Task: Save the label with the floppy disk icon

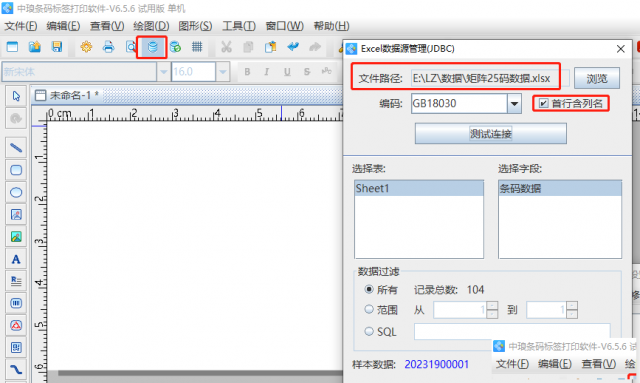Action: [x=57, y=47]
